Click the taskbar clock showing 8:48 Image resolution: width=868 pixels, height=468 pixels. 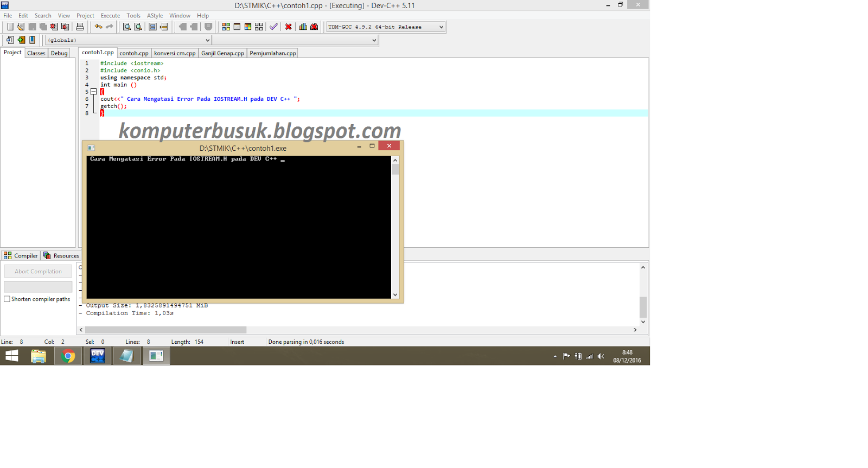tap(627, 352)
